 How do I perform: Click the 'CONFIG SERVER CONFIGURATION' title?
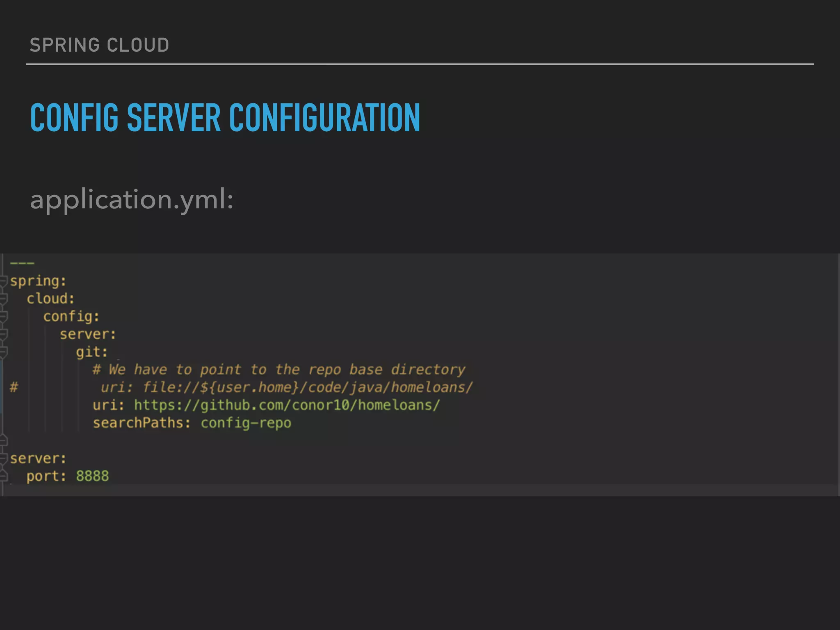point(225,117)
